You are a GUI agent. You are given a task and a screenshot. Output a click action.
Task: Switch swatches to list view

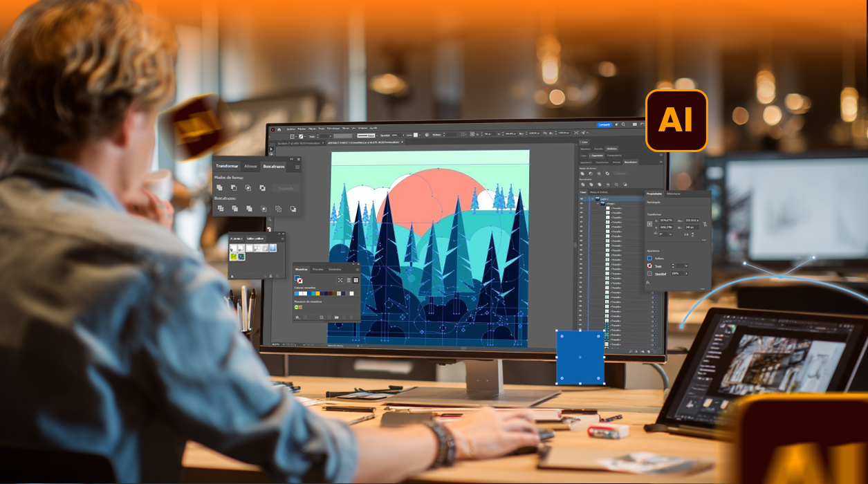[x=348, y=280]
